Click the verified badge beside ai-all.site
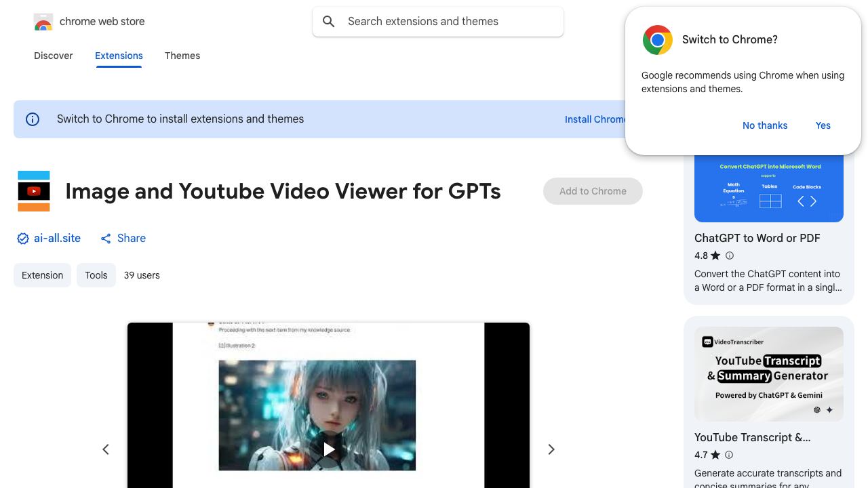The width and height of the screenshot is (868, 488). [x=23, y=239]
